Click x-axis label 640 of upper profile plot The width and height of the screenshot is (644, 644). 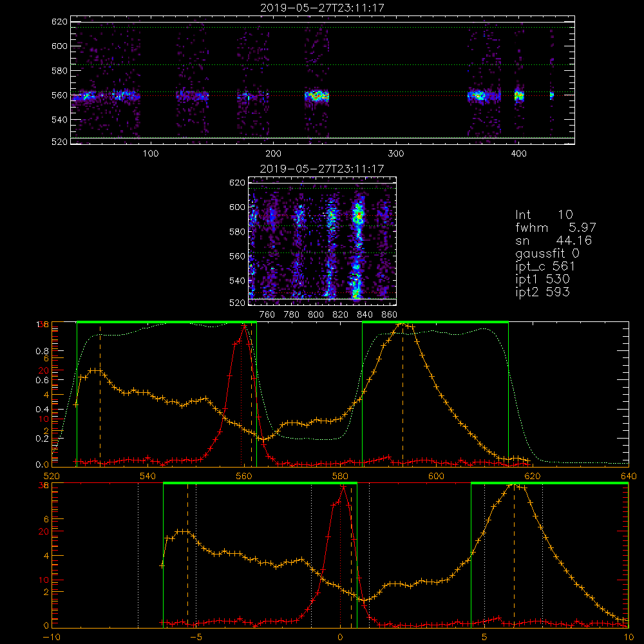(x=629, y=476)
